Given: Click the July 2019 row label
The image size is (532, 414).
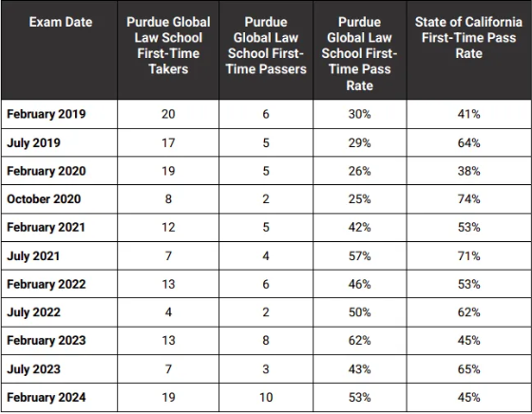Looking at the screenshot, I should coord(33,142).
